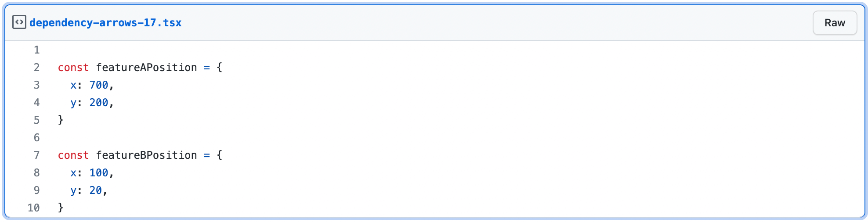The image size is (868, 222).
Task: Click the value 200 on line 4
Action: [x=99, y=103]
